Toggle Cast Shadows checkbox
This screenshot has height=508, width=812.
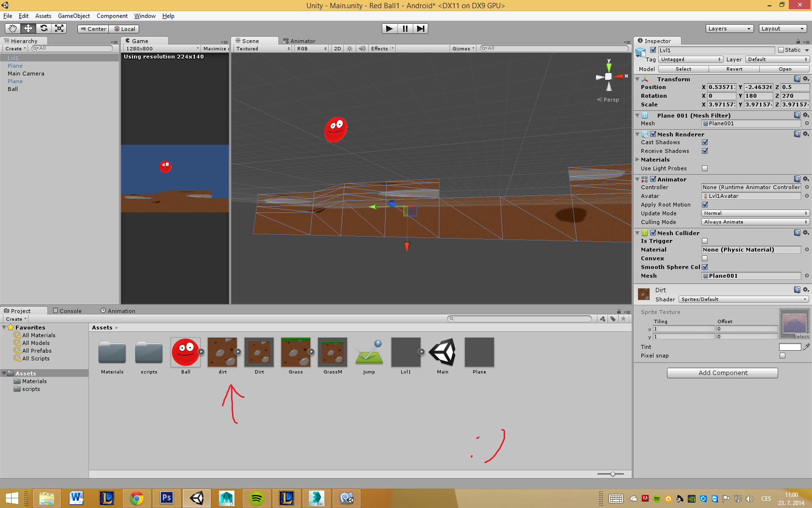pos(705,142)
